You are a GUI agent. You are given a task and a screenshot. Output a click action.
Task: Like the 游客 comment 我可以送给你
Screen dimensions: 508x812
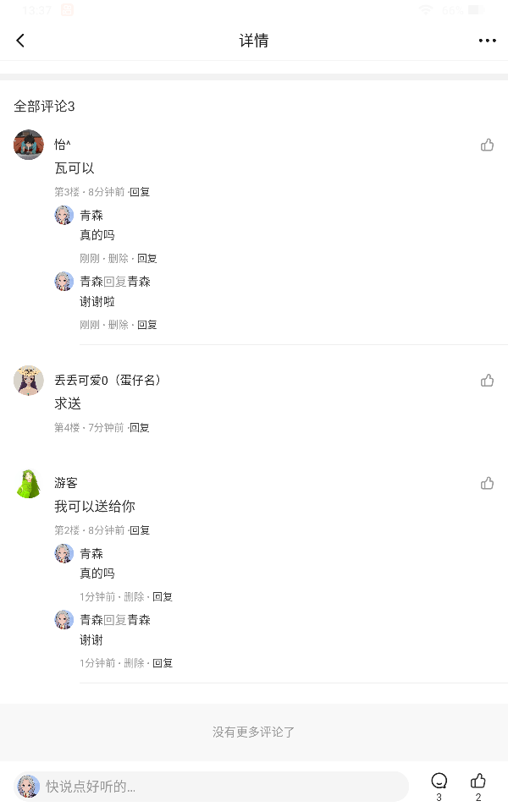[x=487, y=483]
